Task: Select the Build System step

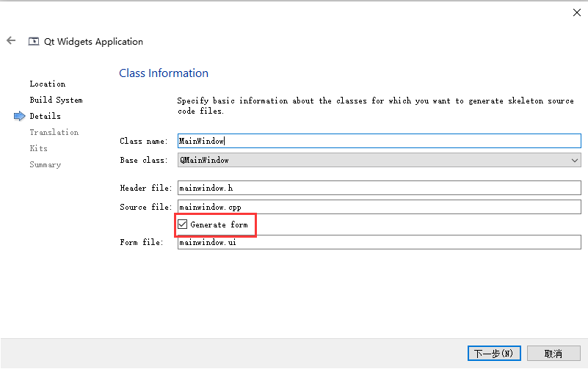Action: click(57, 100)
